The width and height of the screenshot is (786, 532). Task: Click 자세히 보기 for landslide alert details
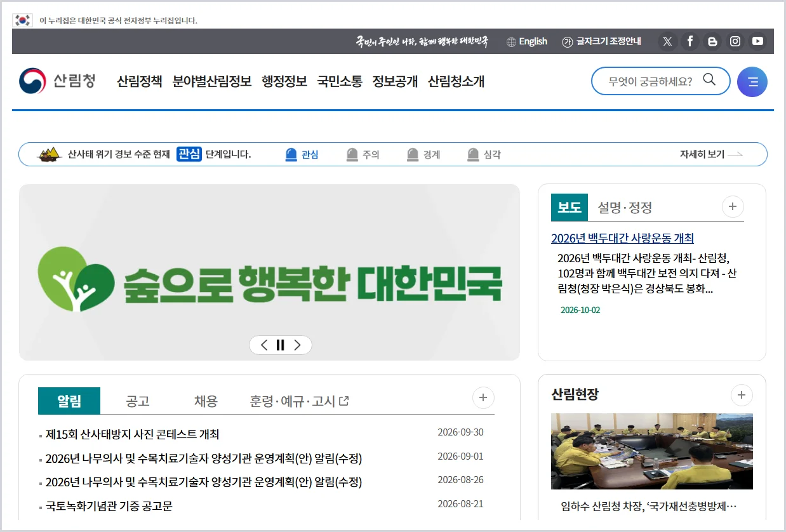(711, 154)
